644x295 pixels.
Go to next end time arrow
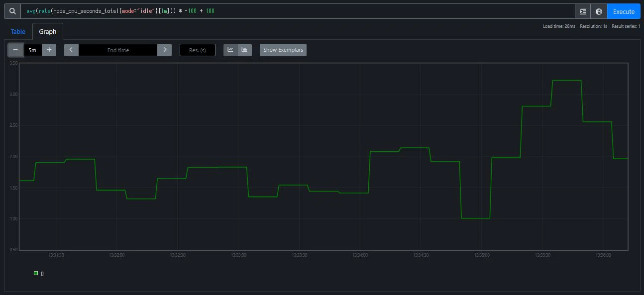[x=165, y=50]
